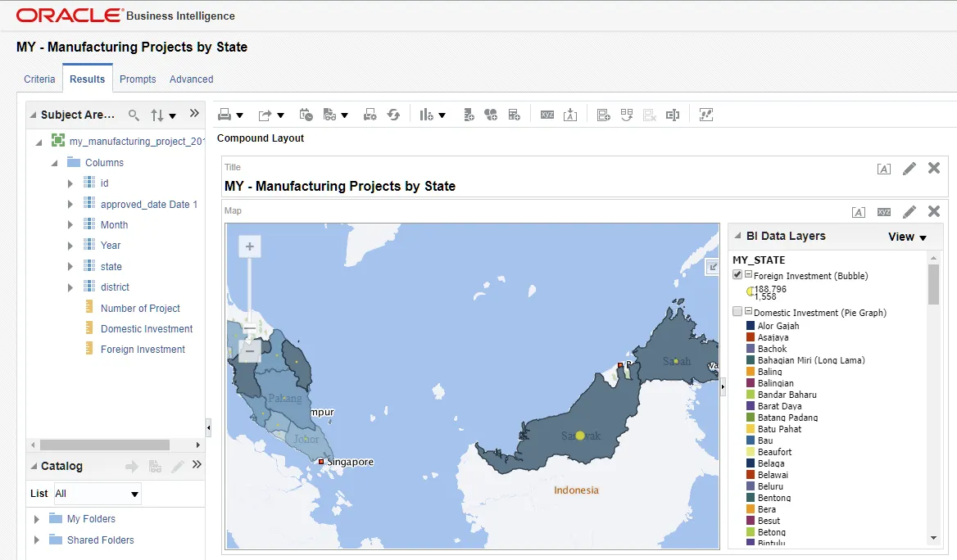957x560 pixels.
Task: Remove the Map view with X icon
Action: tap(933, 212)
